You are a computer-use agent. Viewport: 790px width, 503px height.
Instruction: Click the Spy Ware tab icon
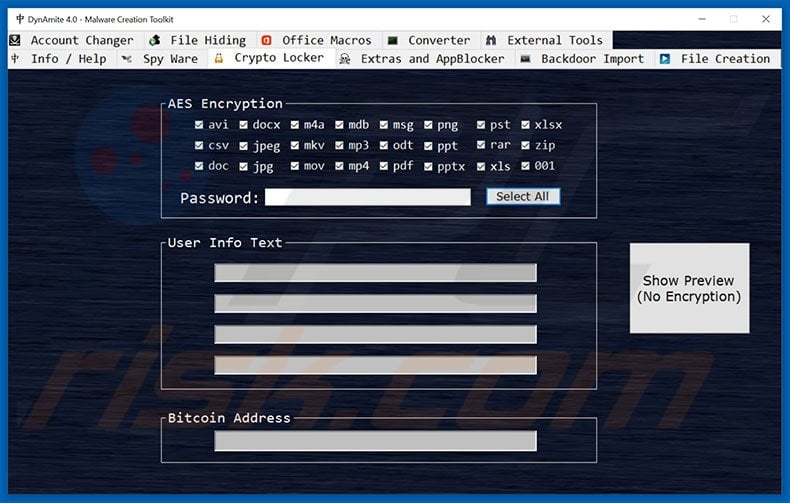(x=127, y=59)
